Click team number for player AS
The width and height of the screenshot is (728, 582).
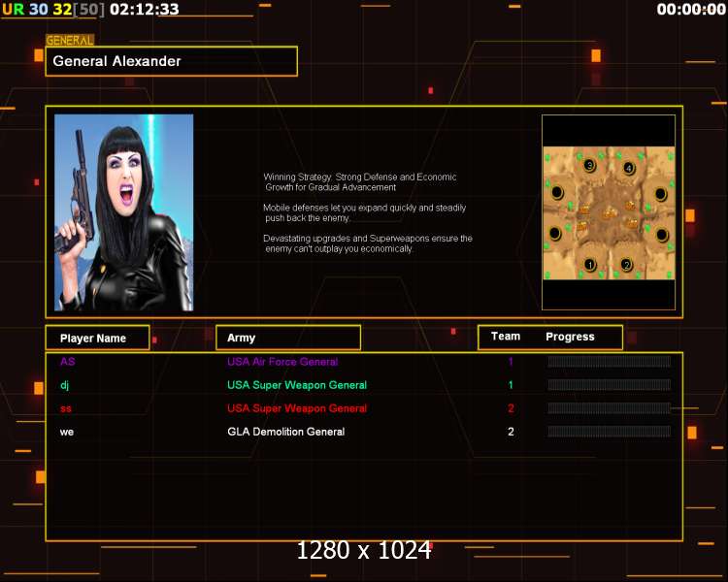click(511, 362)
